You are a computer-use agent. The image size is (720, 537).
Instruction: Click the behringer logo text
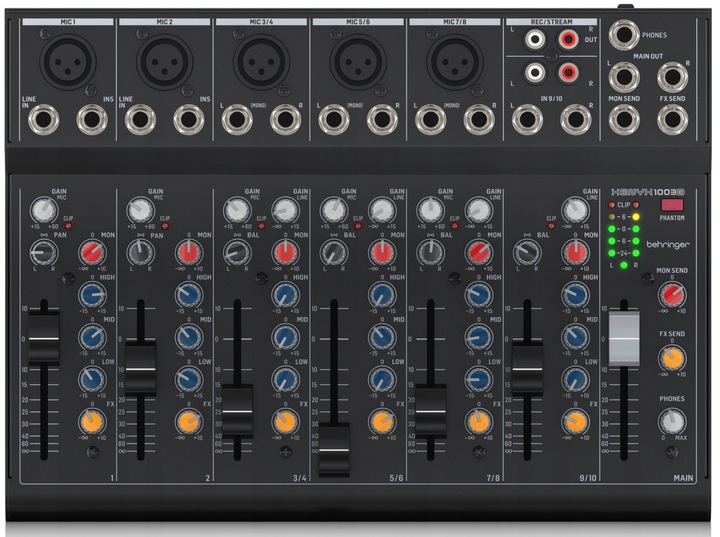pyautogui.click(x=669, y=245)
